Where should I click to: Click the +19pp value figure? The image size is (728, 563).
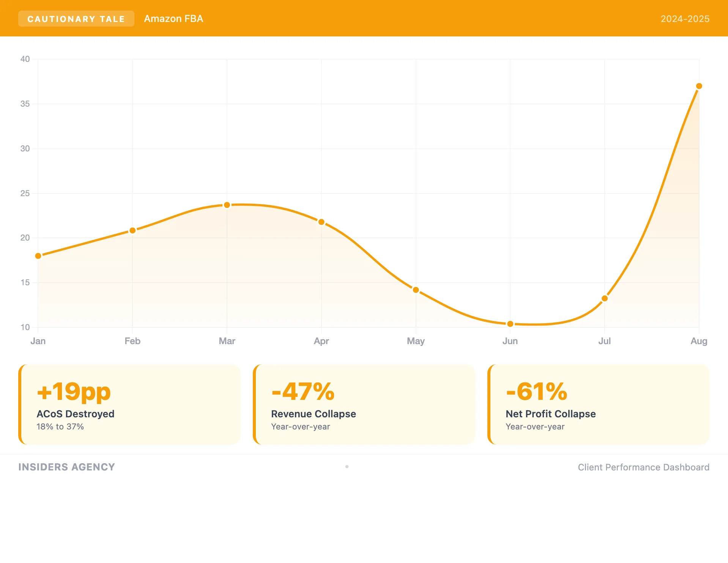[x=74, y=392]
